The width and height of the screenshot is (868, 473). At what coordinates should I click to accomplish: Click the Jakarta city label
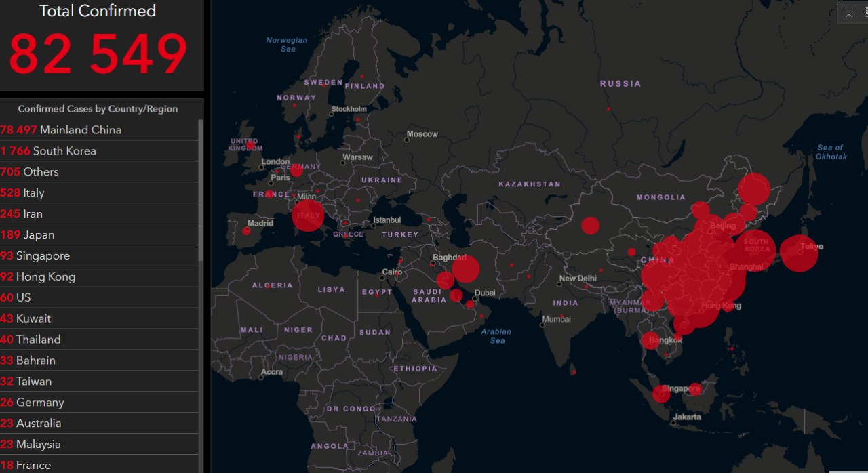(687, 417)
